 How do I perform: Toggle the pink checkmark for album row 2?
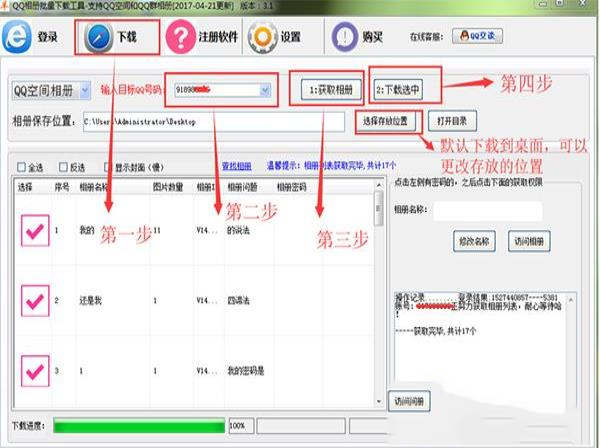click(x=37, y=299)
